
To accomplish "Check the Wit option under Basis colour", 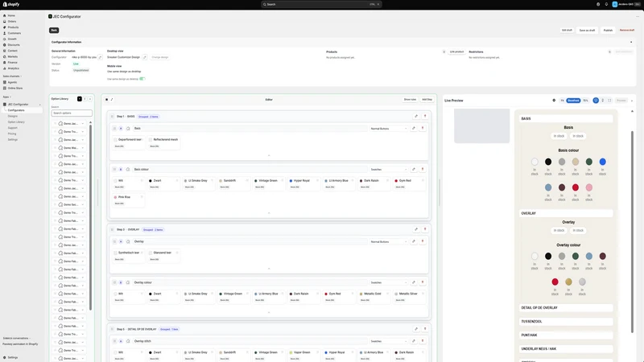I will 115,180.
